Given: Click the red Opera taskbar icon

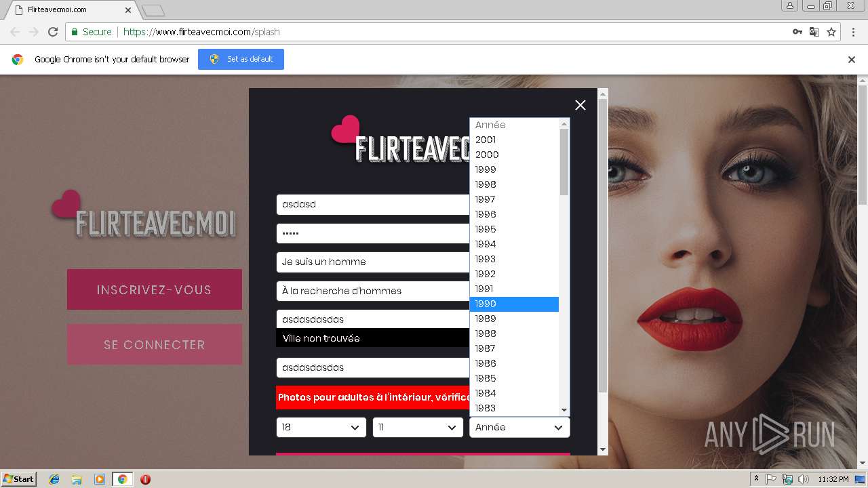Looking at the screenshot, I should (x=145, y=479).
